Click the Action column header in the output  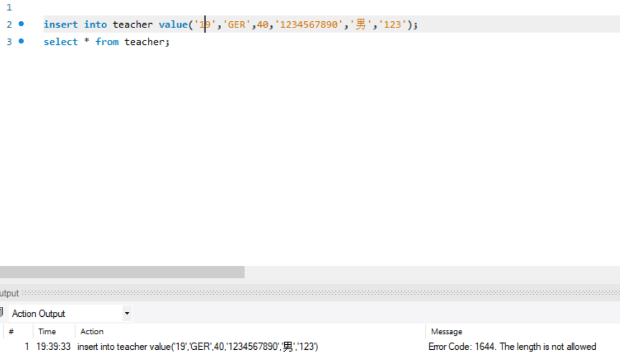point(92,332)
